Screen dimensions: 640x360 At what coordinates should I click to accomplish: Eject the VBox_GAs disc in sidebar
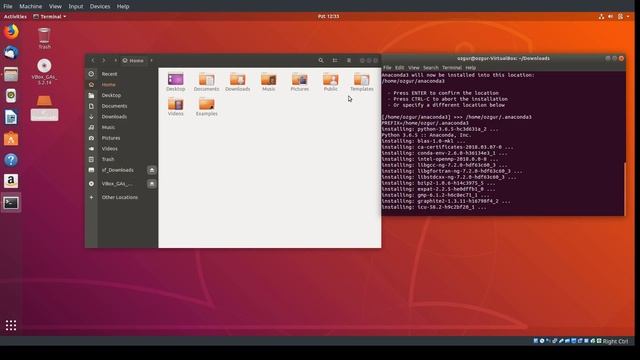151,184
